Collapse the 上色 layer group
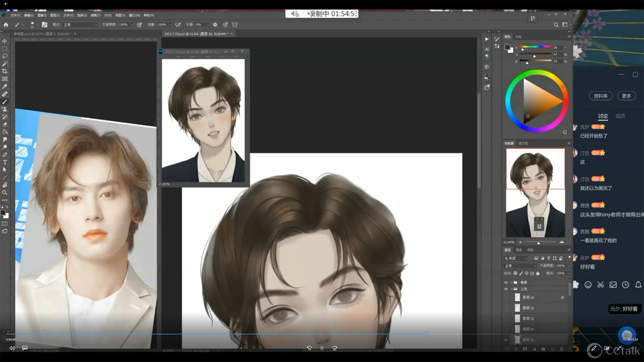Image resolution: width=644 pixels, height=362 pixels. (x=512, y=289)
